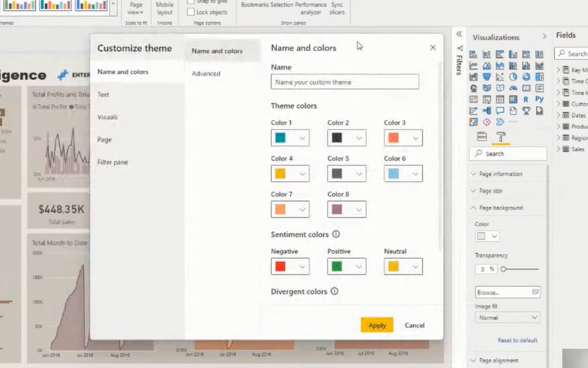Select the Power Automate visual icon
Screen dimensions: 588x368
point(500,122)
